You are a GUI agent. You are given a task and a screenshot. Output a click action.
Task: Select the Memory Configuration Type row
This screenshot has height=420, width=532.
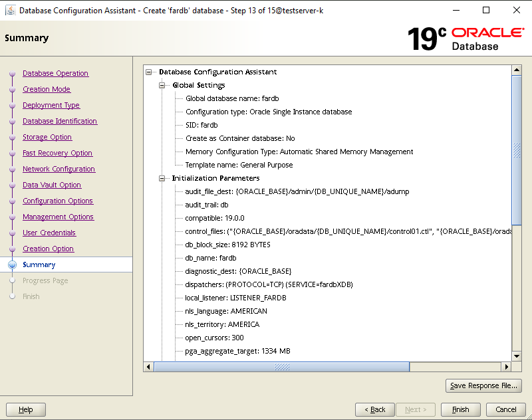coord(299,152)
